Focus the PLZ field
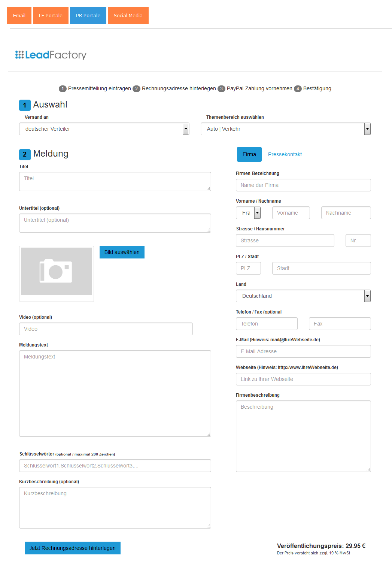The image size is (392, 569). 248,268
